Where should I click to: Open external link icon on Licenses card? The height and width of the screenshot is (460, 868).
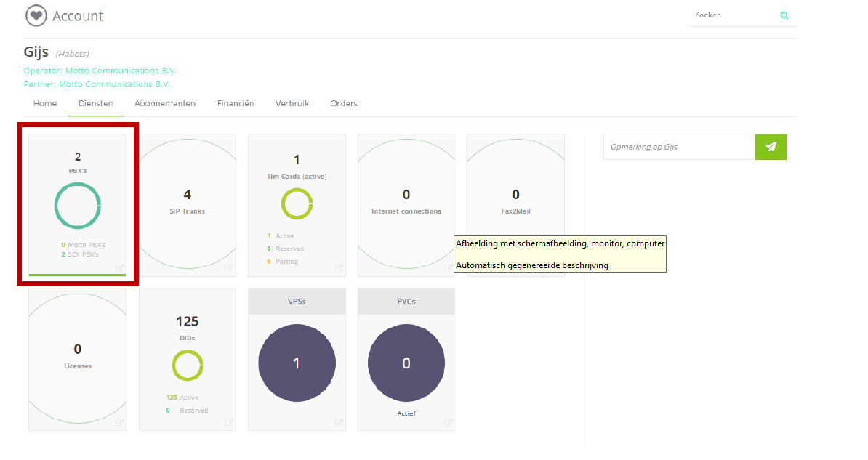tap(119, 422)
